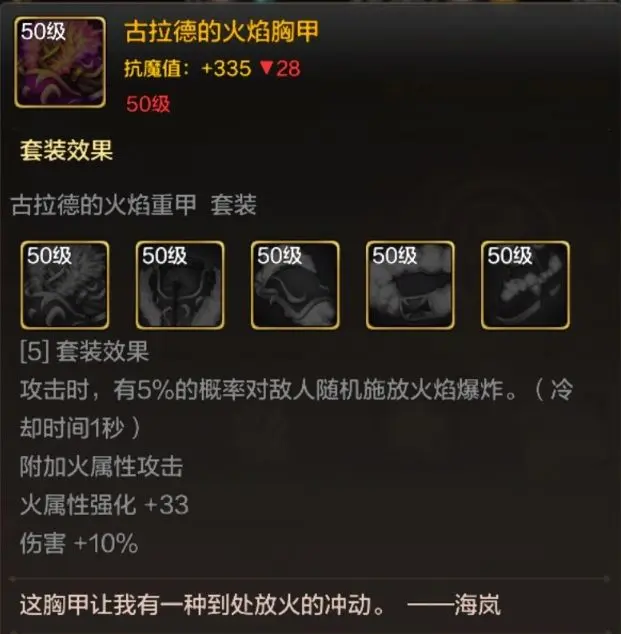Select the fourth set piece belt icon

410,285
